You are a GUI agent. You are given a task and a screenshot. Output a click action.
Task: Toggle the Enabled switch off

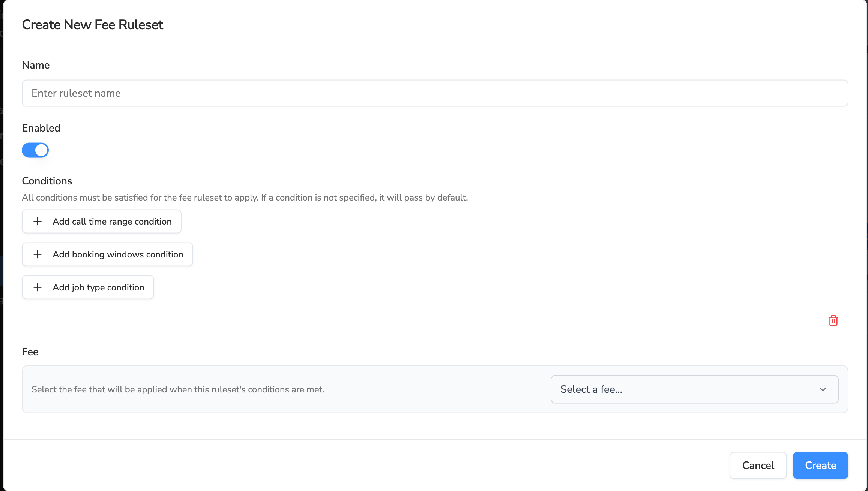[x=35, y=150]
